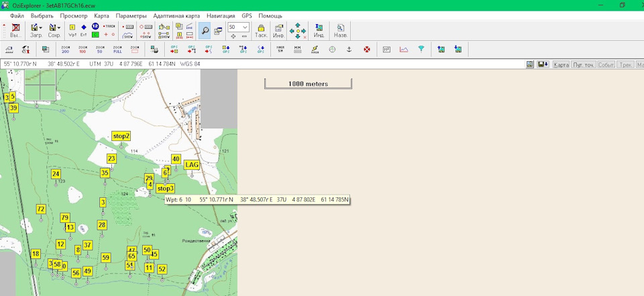644x296 pixels.
Task: Click the zoom in plus button
Action: click(233, 36)
